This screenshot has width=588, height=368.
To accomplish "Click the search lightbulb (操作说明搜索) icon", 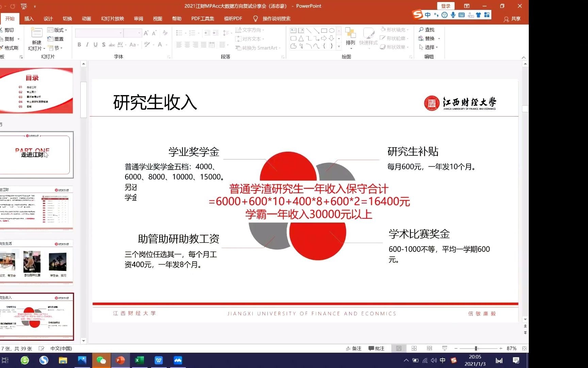I will [256, 19].
